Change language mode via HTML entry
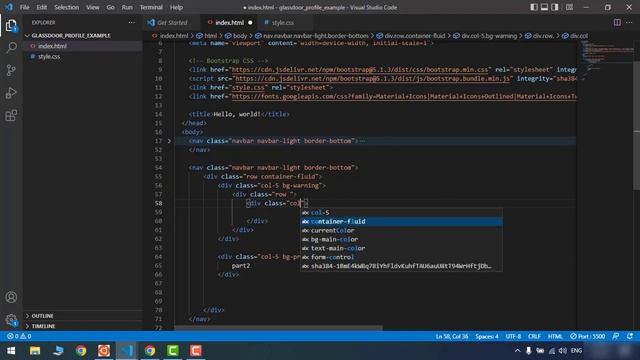Screen dimensions: 640x360 [x=555, y=336]
